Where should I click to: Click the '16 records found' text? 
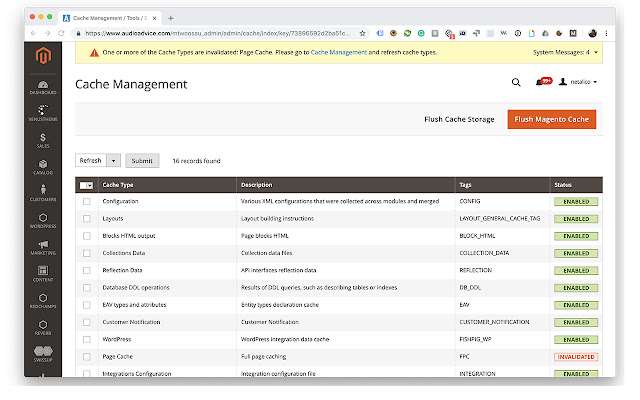pos(196,161)
